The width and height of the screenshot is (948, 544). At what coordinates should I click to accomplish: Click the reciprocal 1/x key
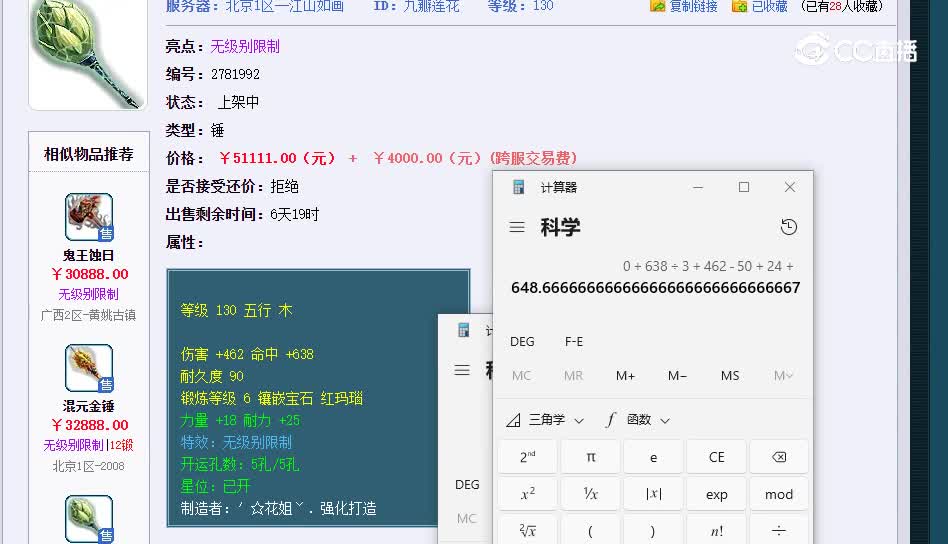tap(591, 494)
